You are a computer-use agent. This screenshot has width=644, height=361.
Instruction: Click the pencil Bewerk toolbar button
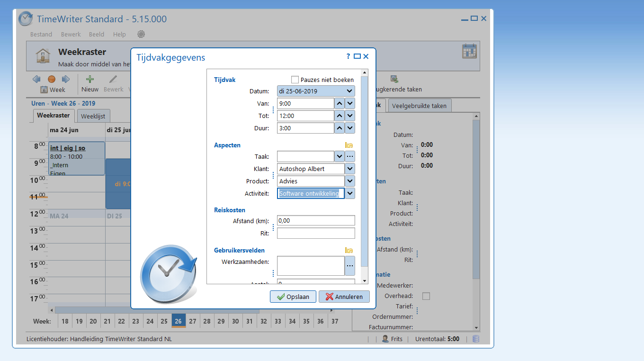coord(114,83)
